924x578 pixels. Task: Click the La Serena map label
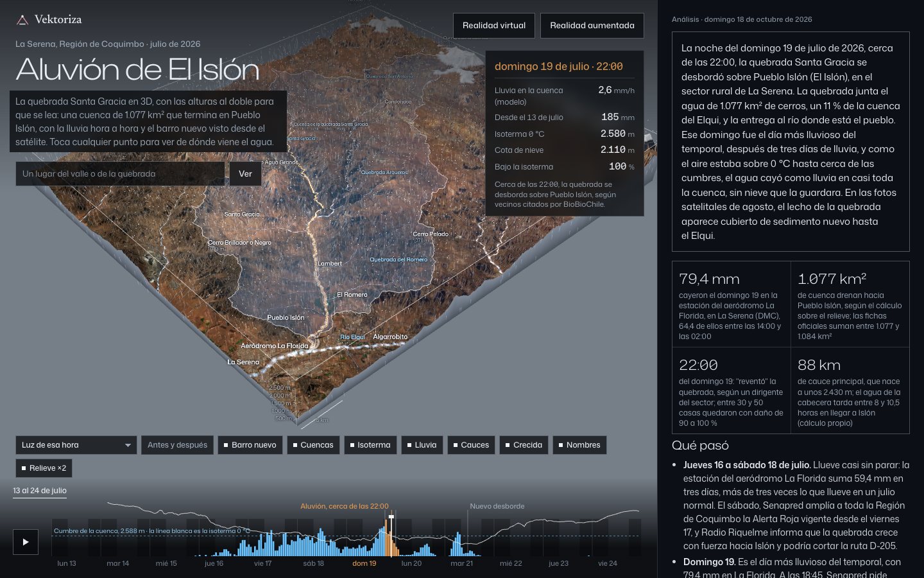(x=243, y=362)
